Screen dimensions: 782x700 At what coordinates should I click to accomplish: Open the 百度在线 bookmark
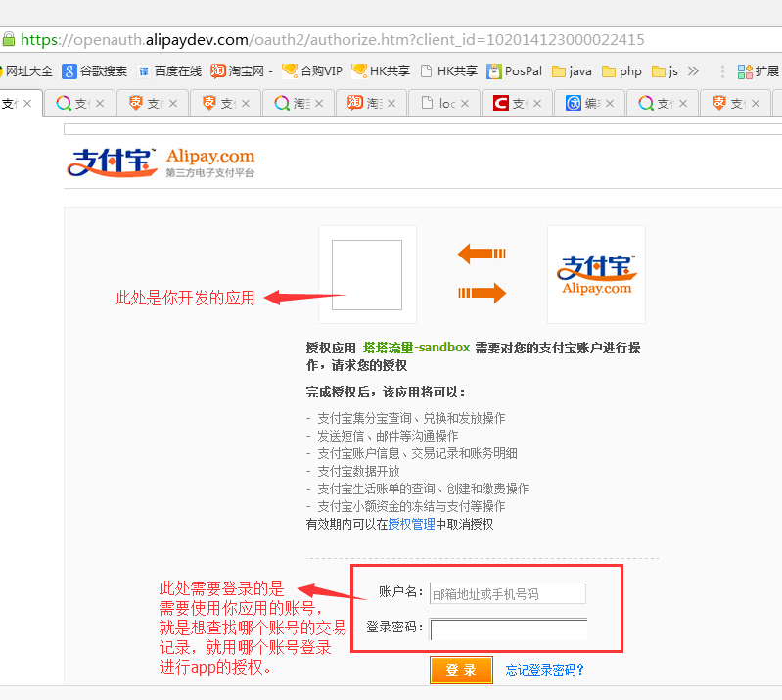169,71
